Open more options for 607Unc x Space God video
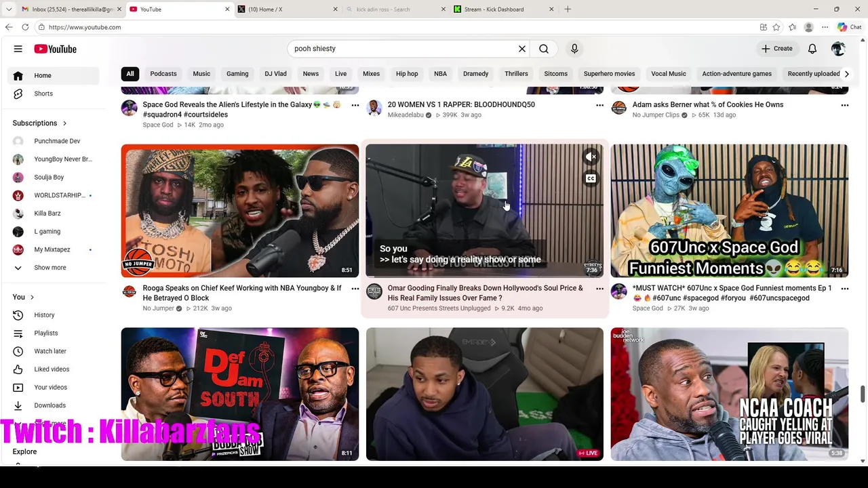 (x=844, y=289)
